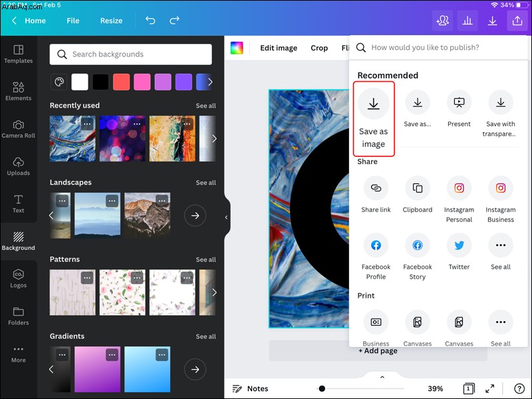Show next Landscapes with circled arrow
This screenshot has width=532, height=399.
click(x=195, y=215)
